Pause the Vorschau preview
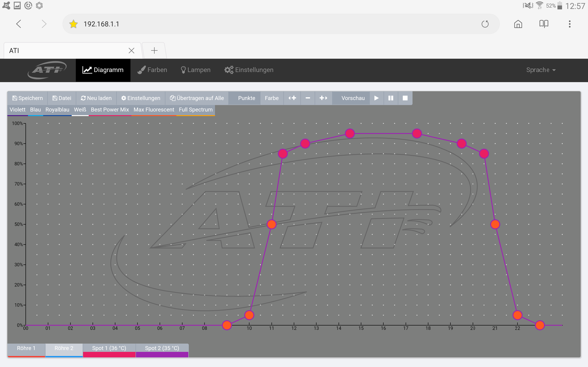588x367 pixels. click(x=391, y=98)
